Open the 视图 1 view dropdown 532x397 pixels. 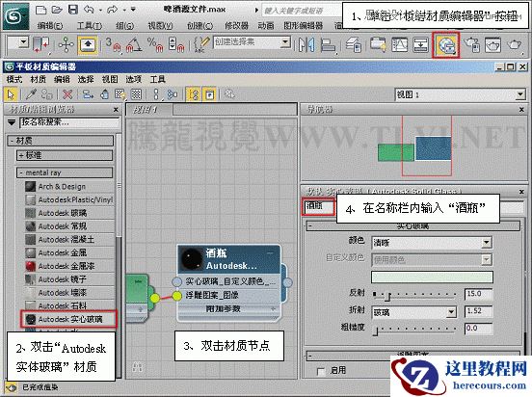[x=520, y=94]
